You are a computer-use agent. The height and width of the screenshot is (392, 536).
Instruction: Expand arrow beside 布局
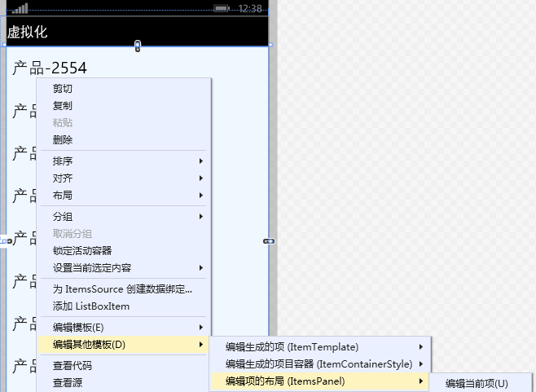pyautogui.click(x=201, y=195)
